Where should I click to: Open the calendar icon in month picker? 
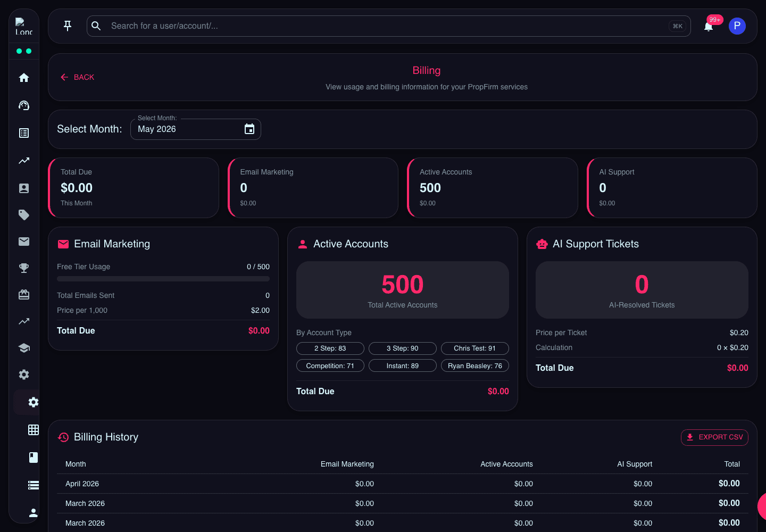(x=249, y=129)
